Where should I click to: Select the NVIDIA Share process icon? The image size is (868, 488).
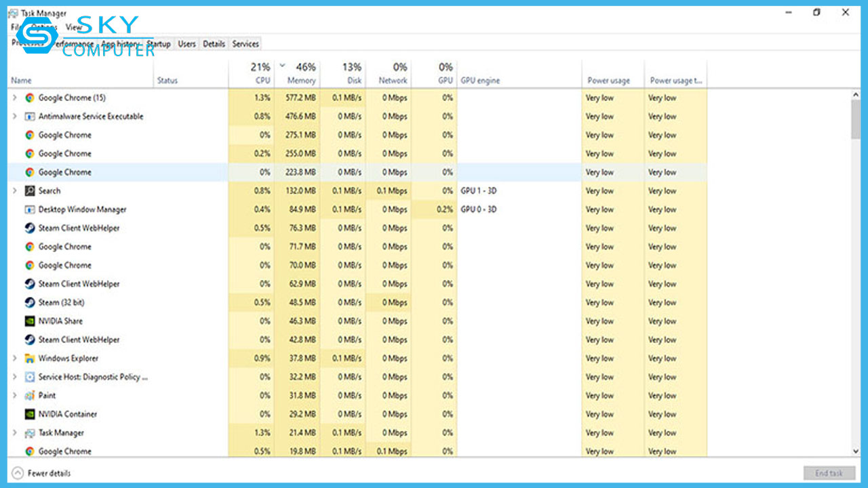28,321
